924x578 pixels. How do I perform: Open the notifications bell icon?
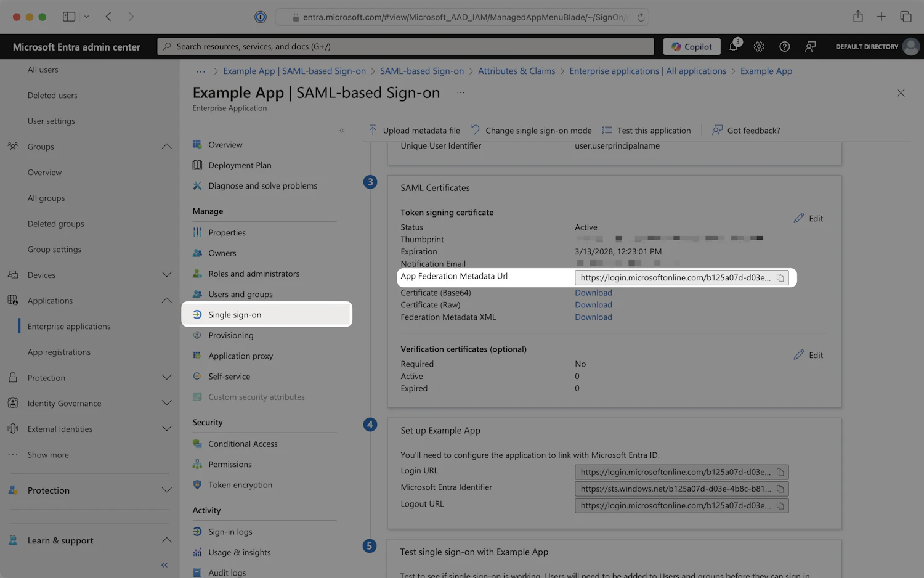(734, 46)
